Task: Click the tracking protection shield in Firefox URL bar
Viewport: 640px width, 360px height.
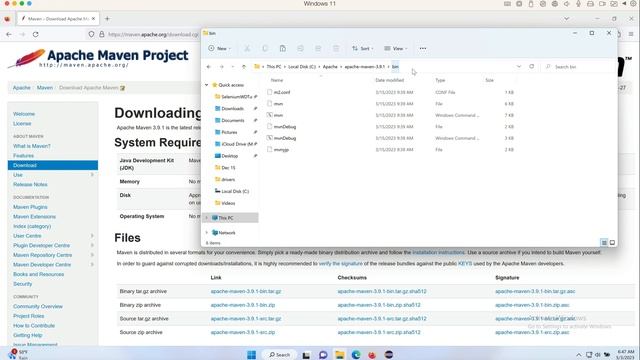Action: pos(91,35)
